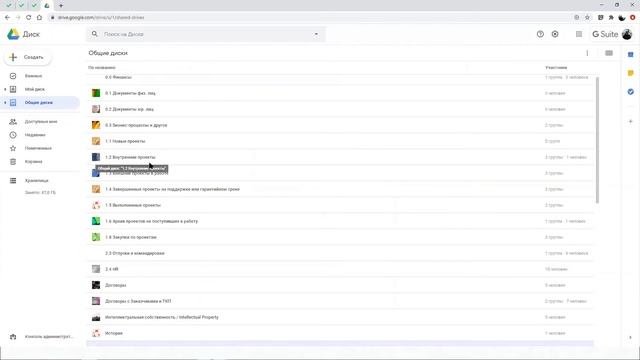Select the 0.2 Документы юр. лиц row
This screenshot has height=360, width=640.
[x=340, y=109]
